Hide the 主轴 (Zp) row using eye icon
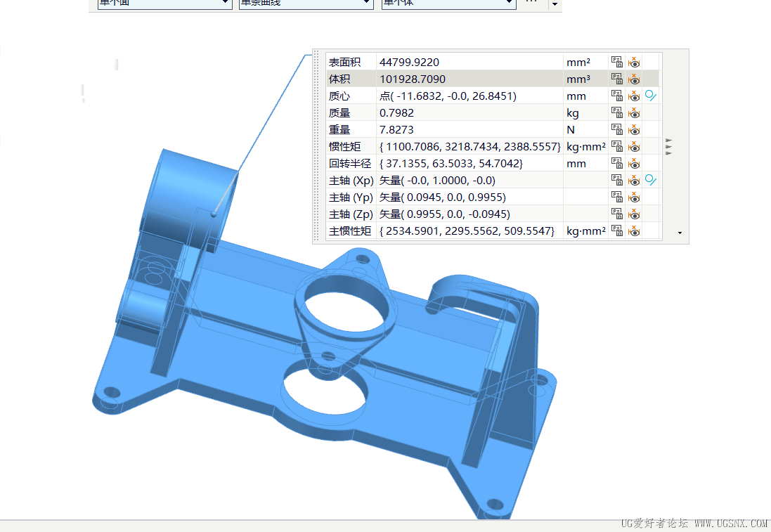 (x=634, y=214)
